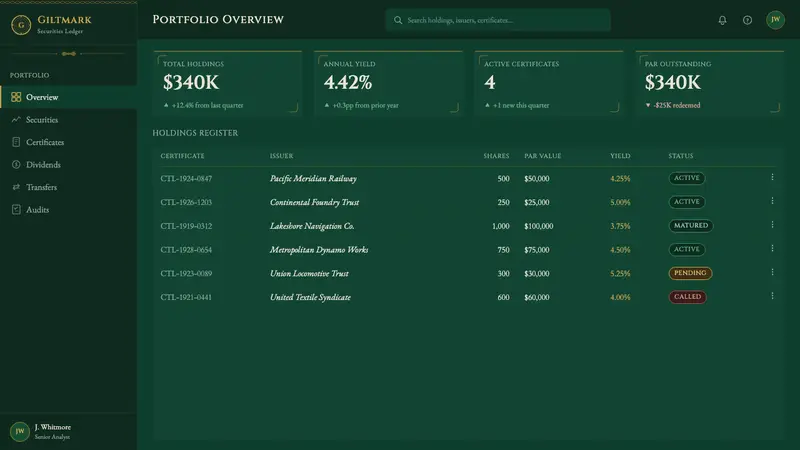Open row menu for Continental Foundry Trust

(772, 201)
